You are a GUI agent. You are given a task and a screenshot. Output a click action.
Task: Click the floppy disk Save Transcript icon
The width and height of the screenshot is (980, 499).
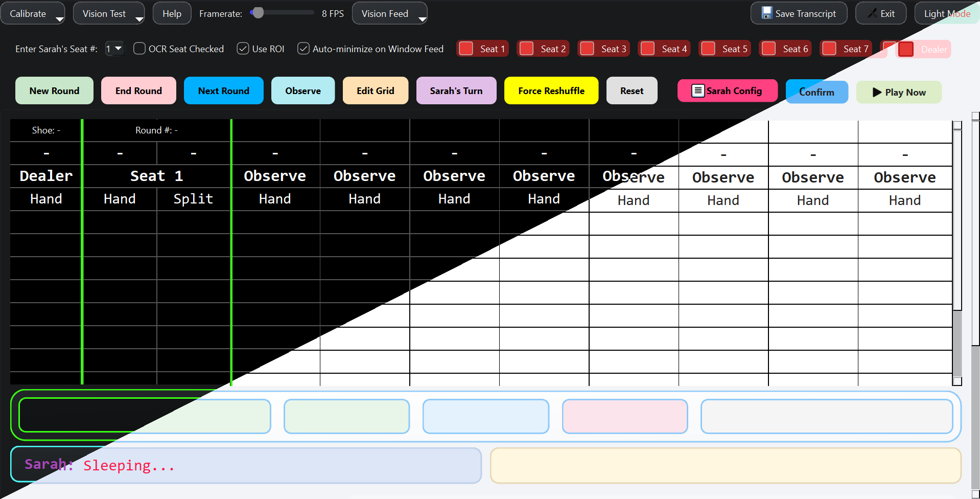click(766, 13)
